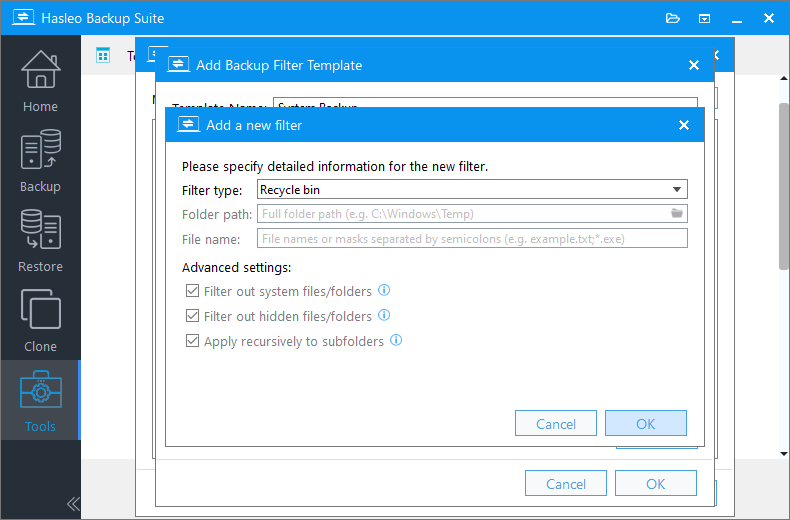790x520 pixels.
Task: Show info for system files/folders filter
Action: pos(384,290)
